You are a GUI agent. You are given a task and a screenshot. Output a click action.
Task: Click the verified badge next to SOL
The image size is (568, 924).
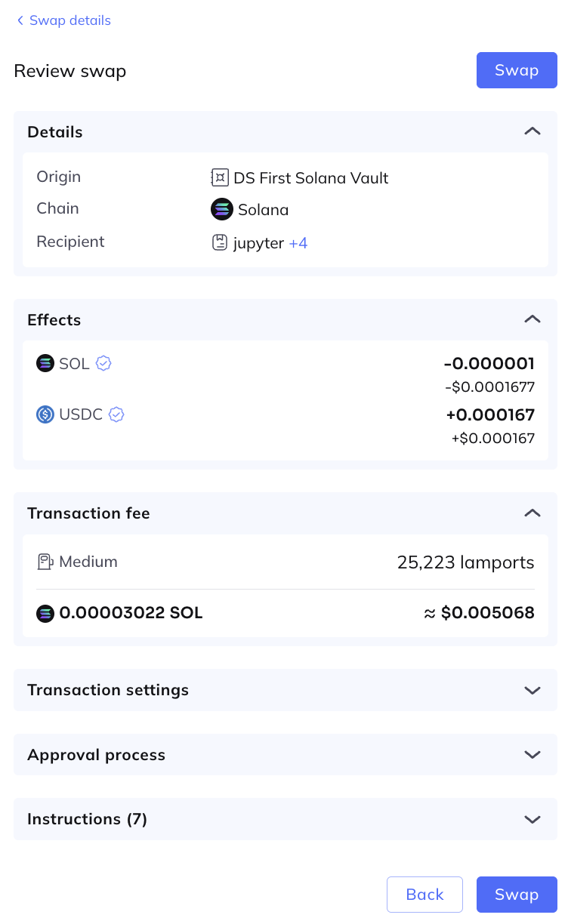[x=104, y=364]
